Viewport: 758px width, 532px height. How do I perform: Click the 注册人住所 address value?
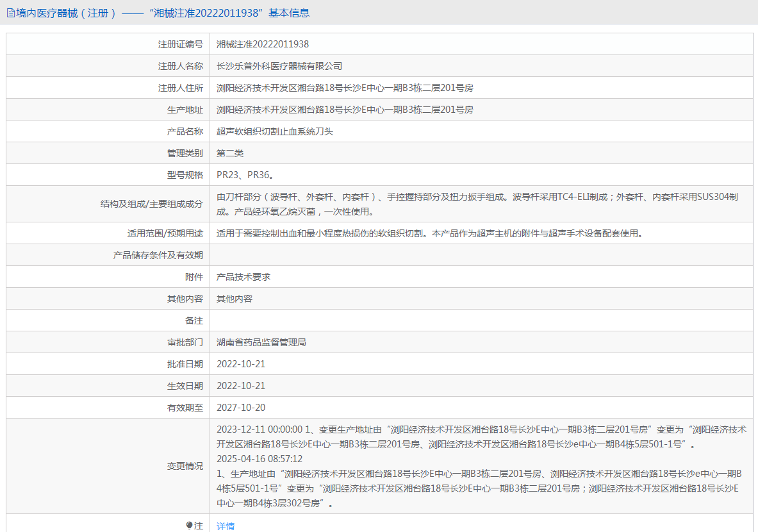345,88
